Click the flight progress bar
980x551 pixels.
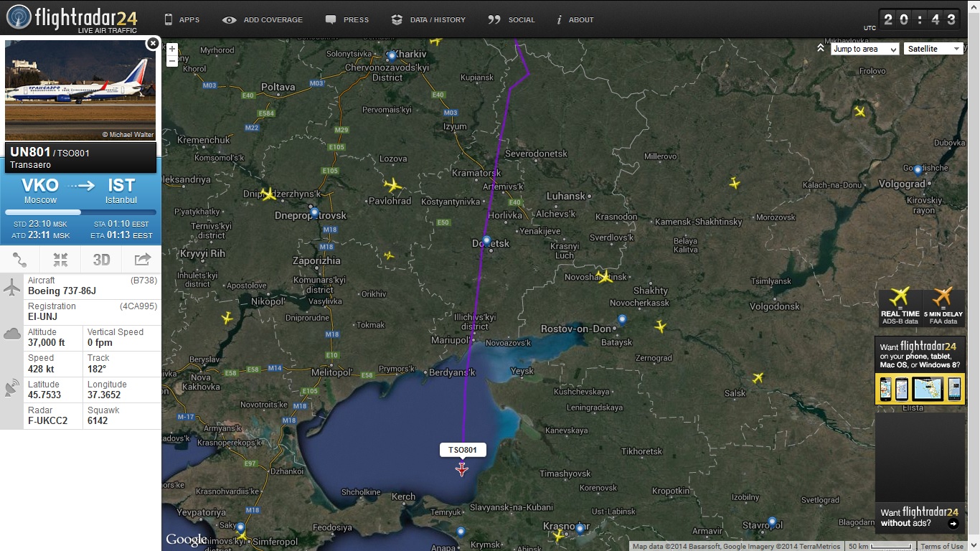point(80,212)
